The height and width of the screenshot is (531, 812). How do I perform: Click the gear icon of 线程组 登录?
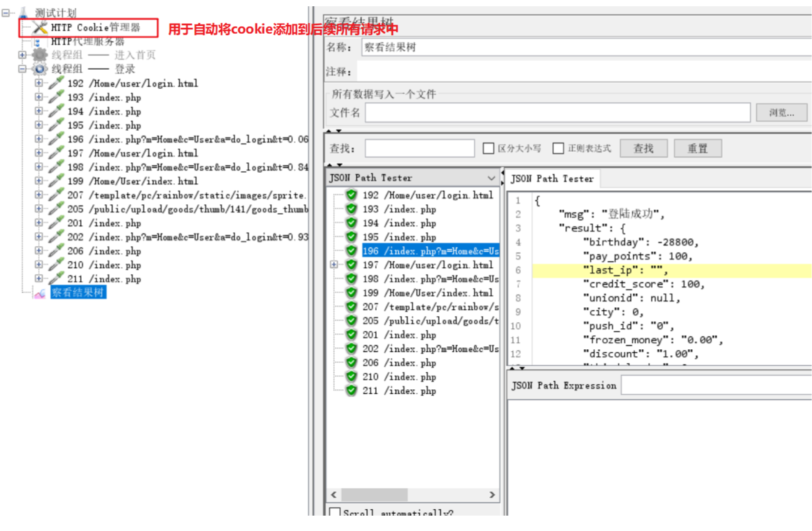(40, 69)
